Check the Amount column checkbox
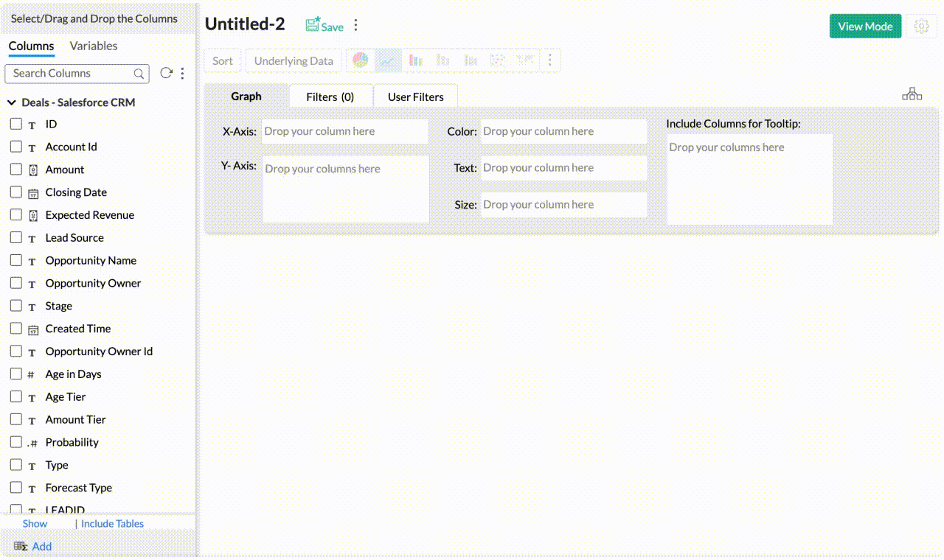The image size is (944, 560). 15,169
